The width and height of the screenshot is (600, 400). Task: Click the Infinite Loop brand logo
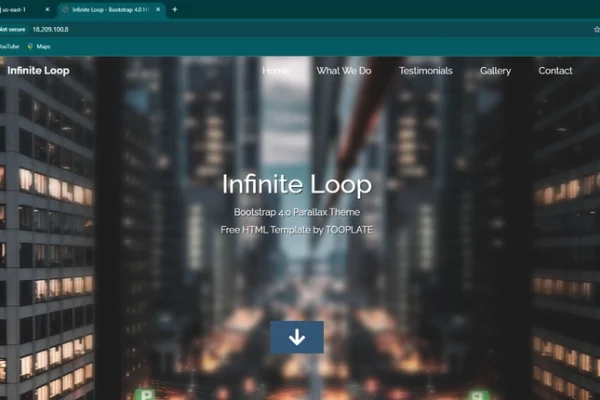click(x=38, y=70)
